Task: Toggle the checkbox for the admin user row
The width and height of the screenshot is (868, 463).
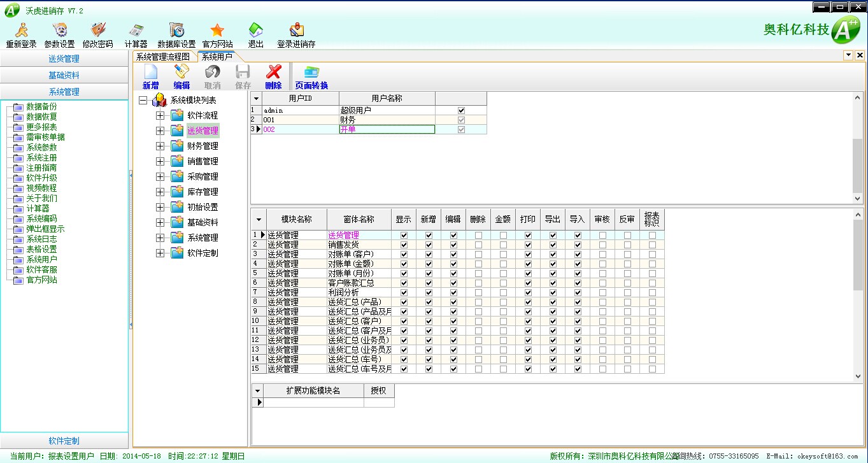Action: (461, 110)
